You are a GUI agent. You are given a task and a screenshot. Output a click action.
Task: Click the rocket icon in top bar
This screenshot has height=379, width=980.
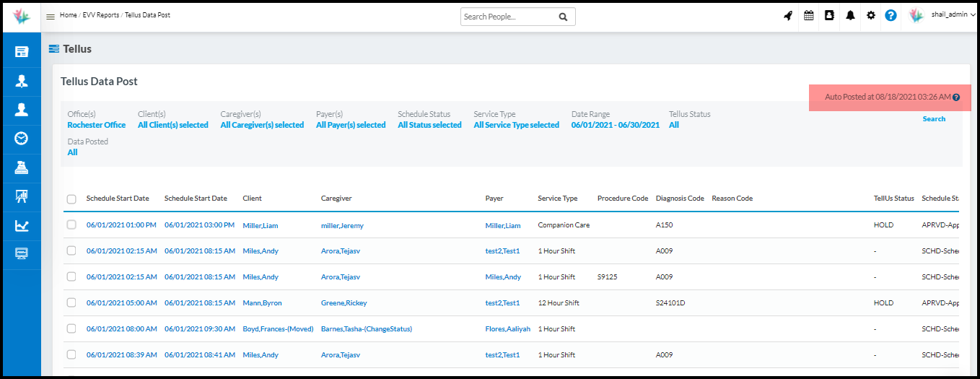pyautogui.click(x=788, y=16)
